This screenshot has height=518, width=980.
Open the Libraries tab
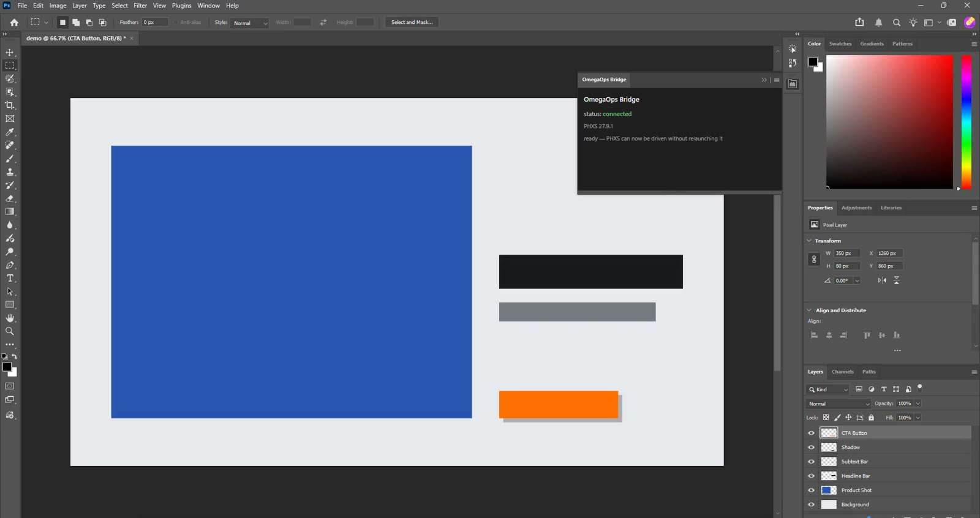(x=891, y=208)
